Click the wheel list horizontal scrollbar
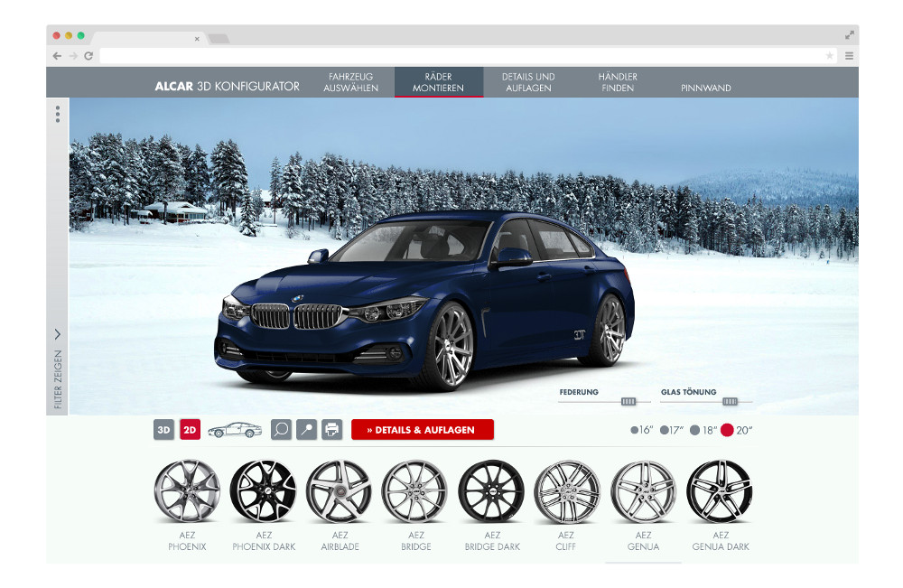Screen dimensions: 903x588 click(643, 562)
